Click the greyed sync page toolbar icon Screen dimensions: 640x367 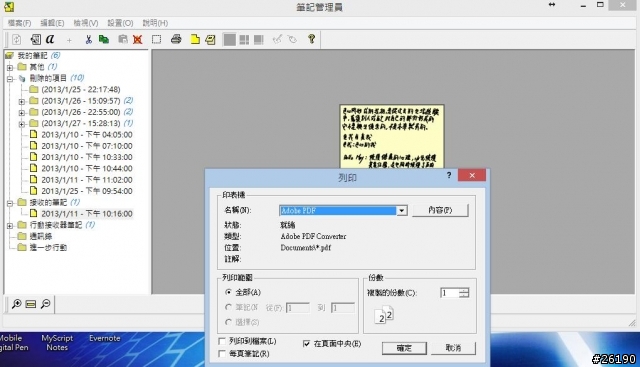pyautogui.click(x=17, y=40)
